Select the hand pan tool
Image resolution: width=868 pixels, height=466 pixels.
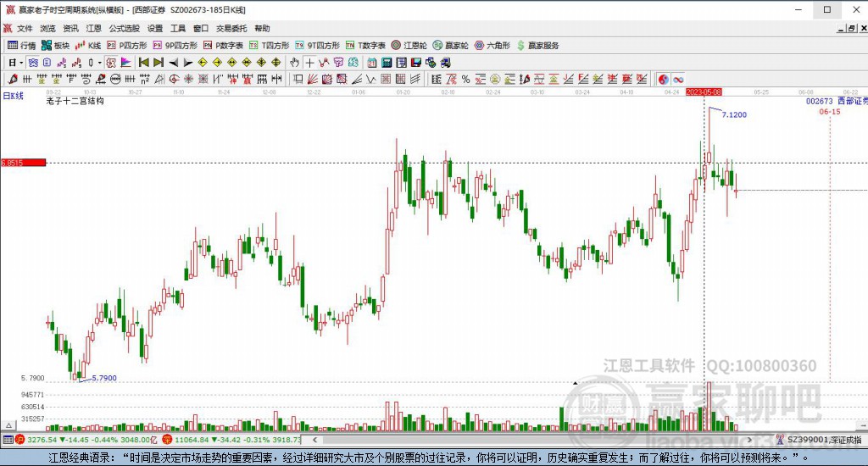pos(294,63)
